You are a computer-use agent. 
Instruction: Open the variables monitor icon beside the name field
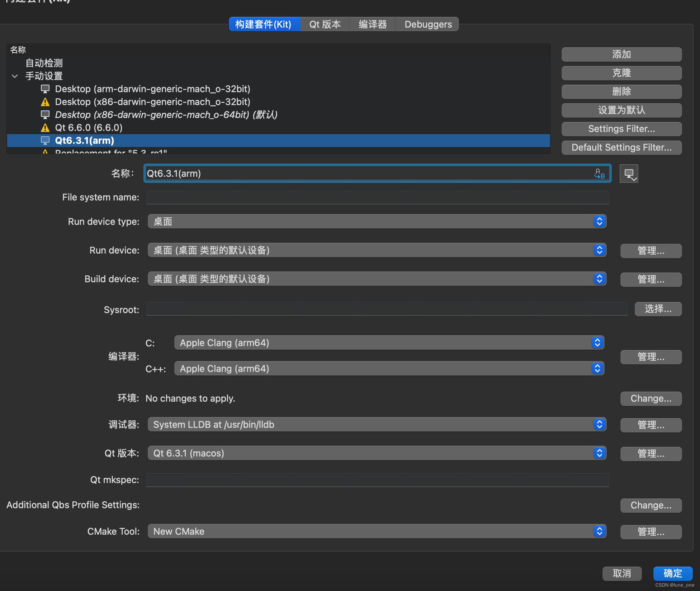[629, 173]
